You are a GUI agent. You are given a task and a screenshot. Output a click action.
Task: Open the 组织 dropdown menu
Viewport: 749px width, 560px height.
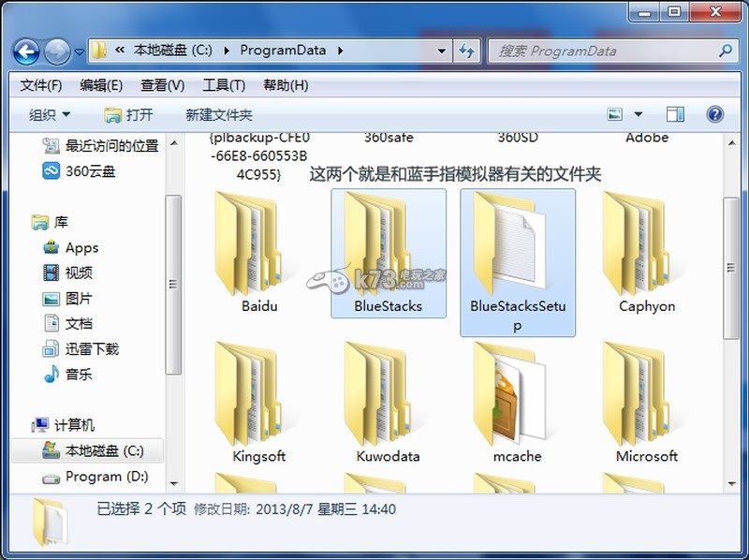(50, 114)
